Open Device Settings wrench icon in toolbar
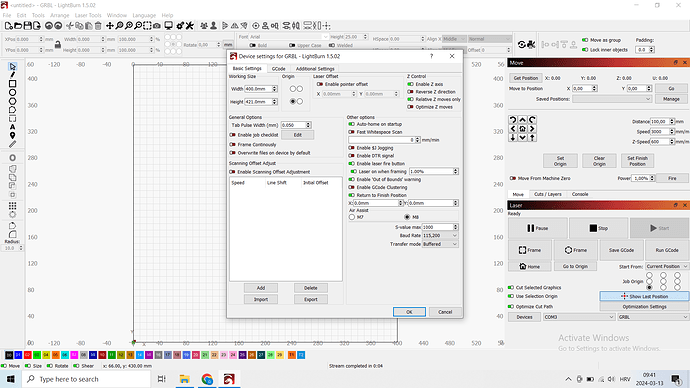This screenshot has width=690, height=388. pyautogui.click(x=190, y=26)
